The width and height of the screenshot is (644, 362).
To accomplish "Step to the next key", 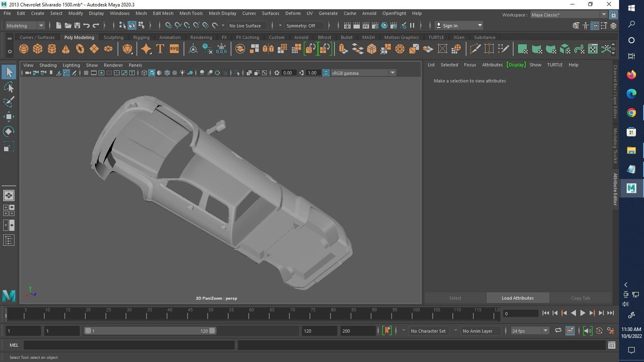I will pos(592,313).
